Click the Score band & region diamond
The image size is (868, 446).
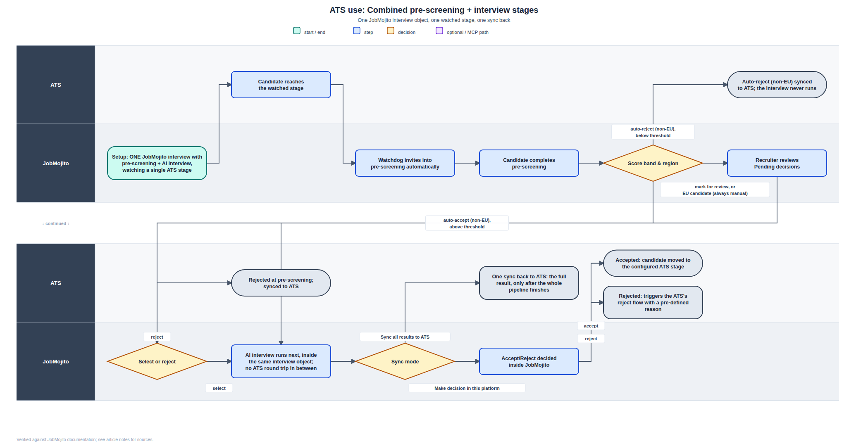click(653, 163)
